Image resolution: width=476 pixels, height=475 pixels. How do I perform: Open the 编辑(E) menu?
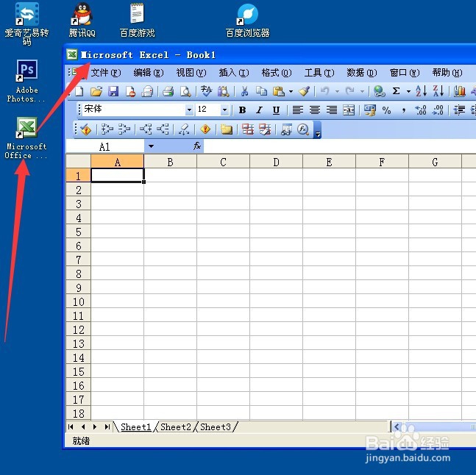coord(149,73)
